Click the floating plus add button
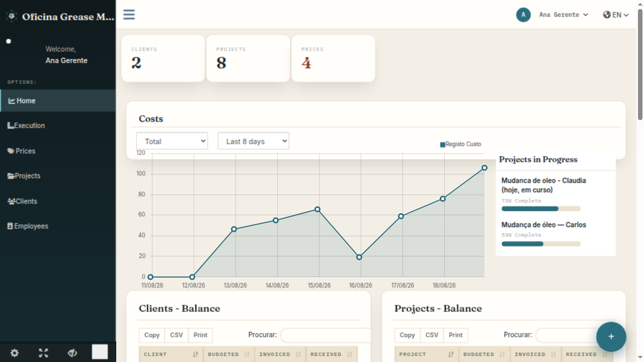 click(x=611, y=337)
